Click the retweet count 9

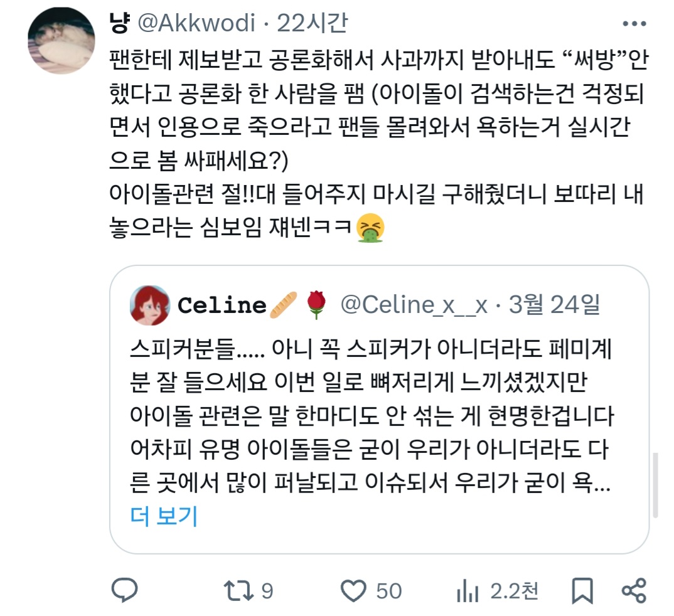267,591
